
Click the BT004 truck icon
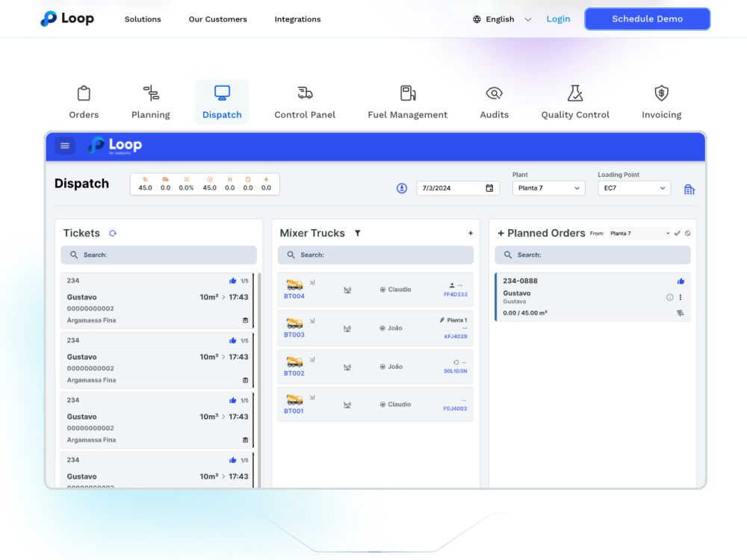click(x=294, y=284)
